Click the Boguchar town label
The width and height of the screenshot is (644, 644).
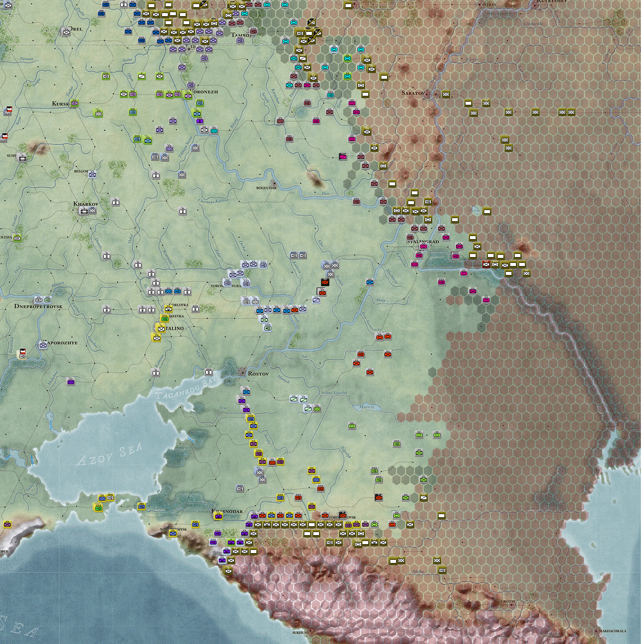tap(266, 188)
